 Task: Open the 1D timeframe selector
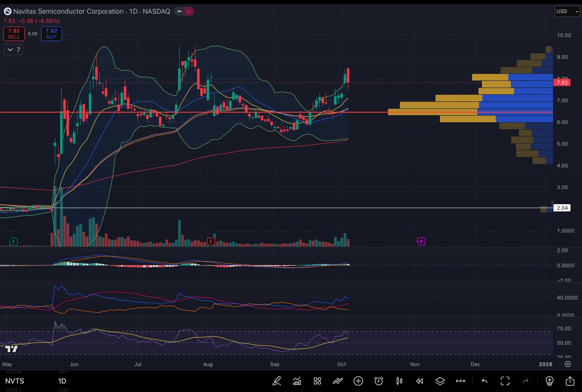(62, 381)
